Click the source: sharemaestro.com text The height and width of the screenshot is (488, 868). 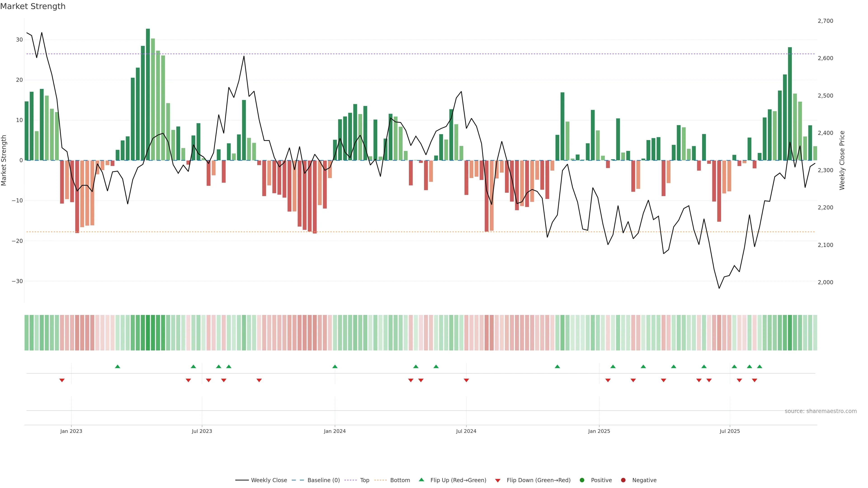pos(821,411)
